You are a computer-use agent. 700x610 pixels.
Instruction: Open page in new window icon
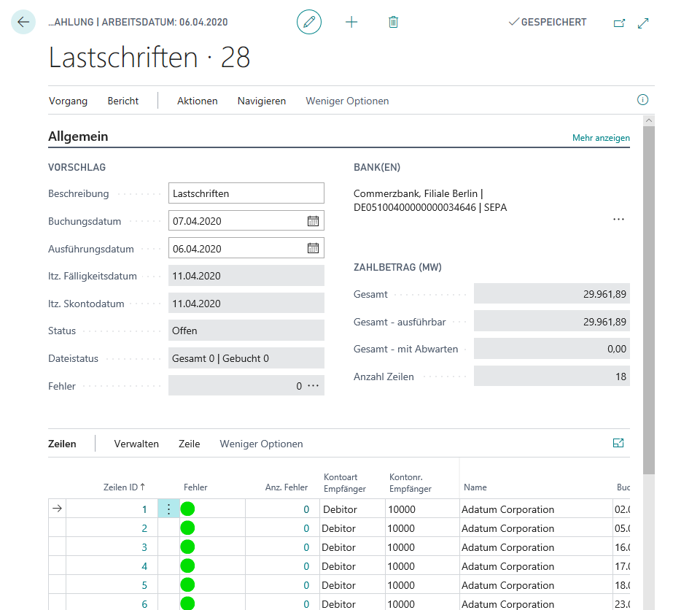click(x=619, y=23)
